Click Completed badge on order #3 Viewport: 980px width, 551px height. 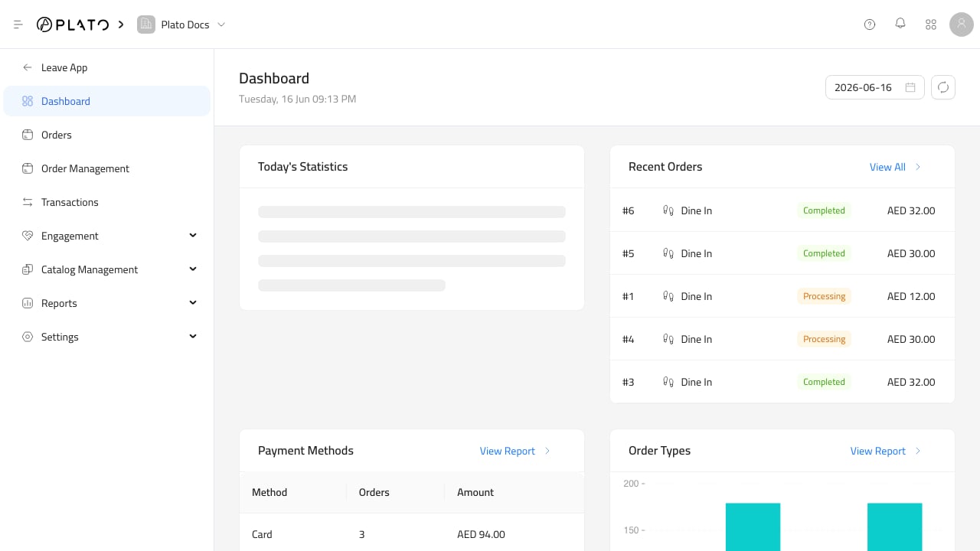tap(824, 382)
